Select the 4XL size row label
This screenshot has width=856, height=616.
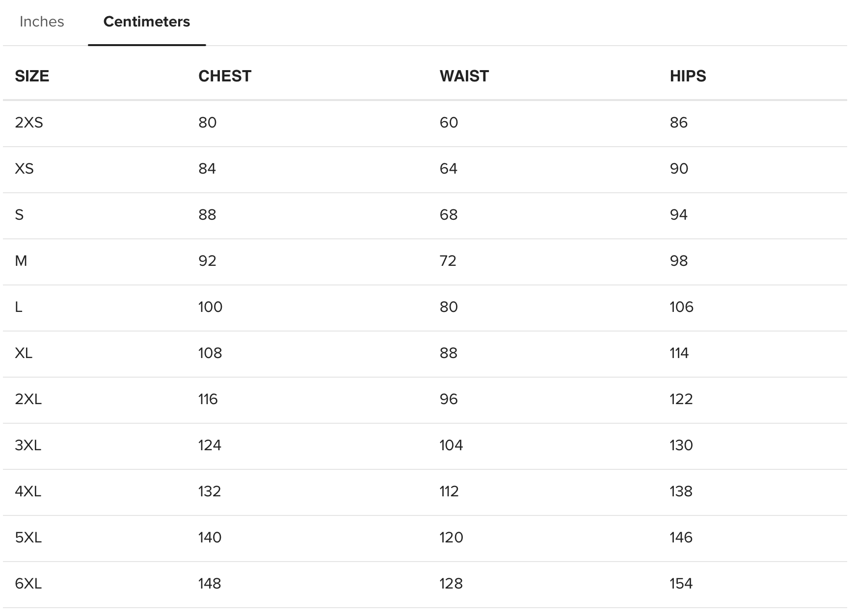point(28,491)
